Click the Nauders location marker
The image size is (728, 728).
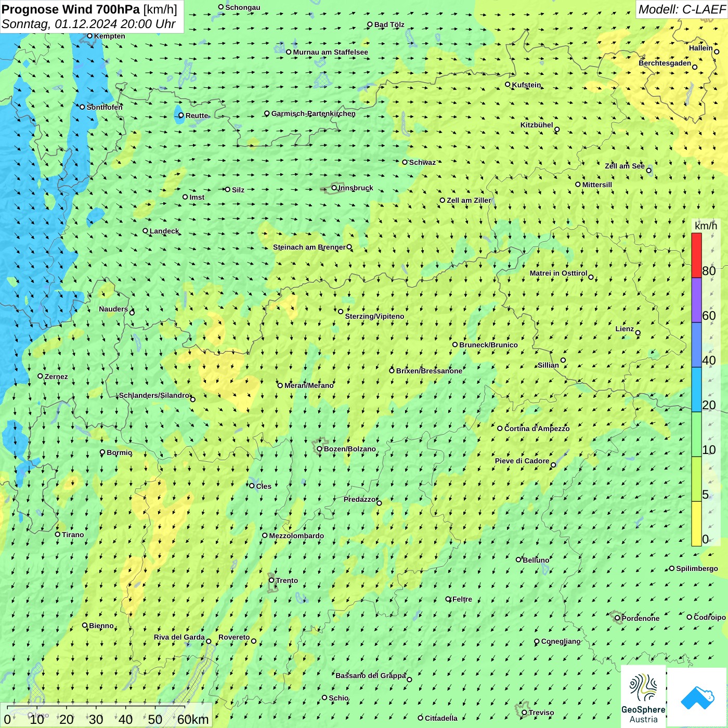[132, 313]
